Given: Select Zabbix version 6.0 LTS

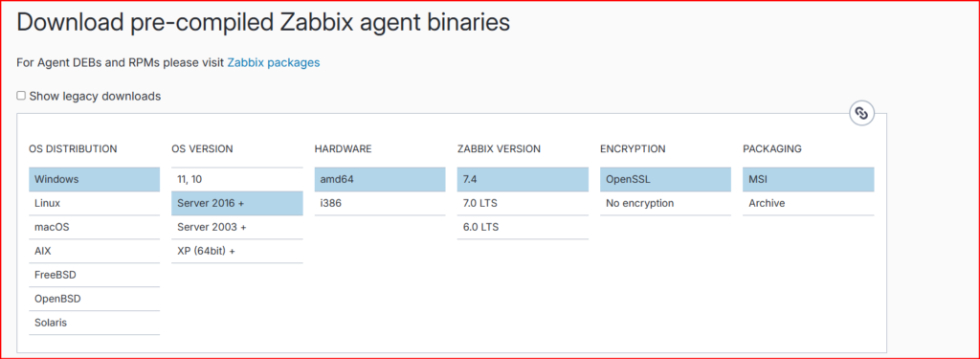Looking at the screenshot, I should [523, 227].
